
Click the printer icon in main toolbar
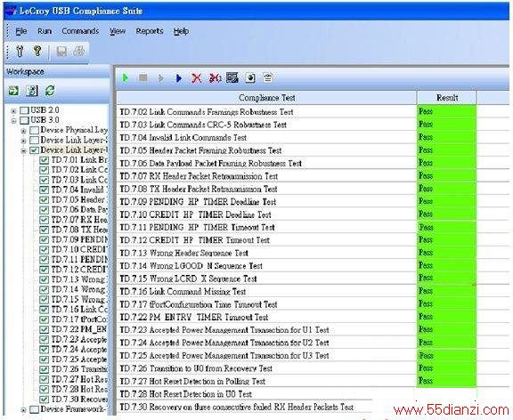click(x=79, y=51)
